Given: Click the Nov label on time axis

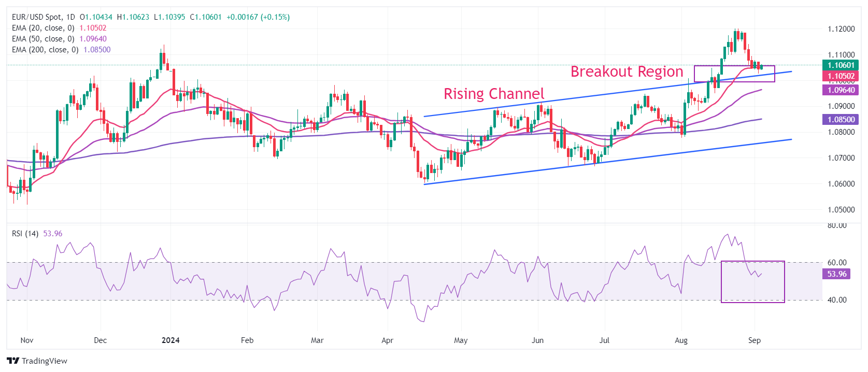Looking at the screenshot, I should click(x=27, y=340).
